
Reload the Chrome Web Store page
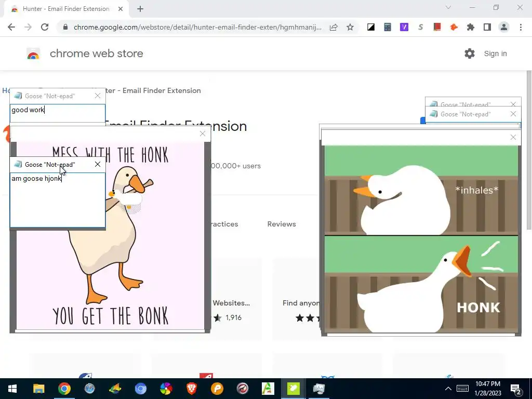pyautogui.click(x=45, y=27)
